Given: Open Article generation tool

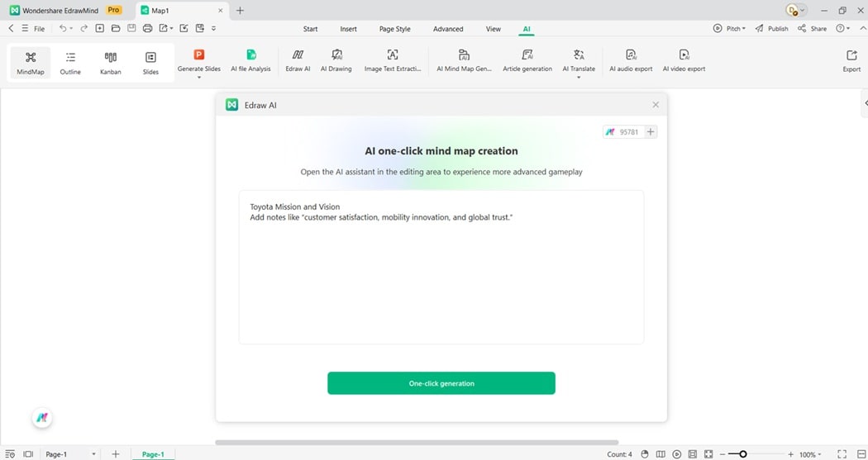Looking at the screenshot, I should [527, 61].
